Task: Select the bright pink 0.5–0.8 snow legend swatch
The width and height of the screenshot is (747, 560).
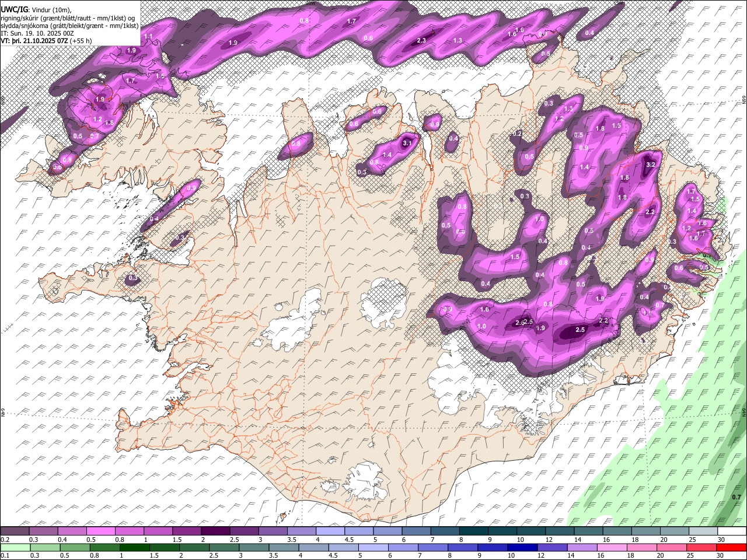Action: tap(101, 531)
